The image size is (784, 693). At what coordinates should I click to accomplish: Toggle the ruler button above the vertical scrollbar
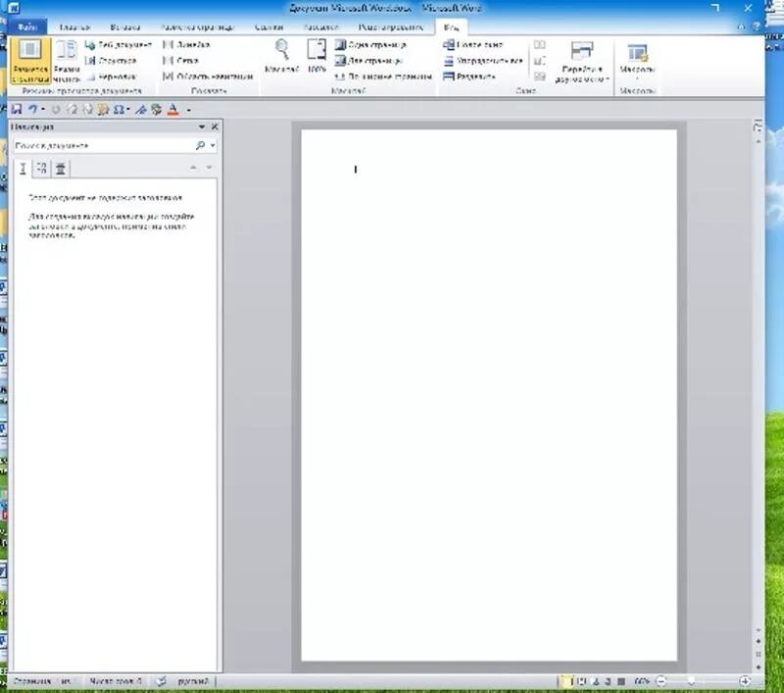(x=758, y=126)
